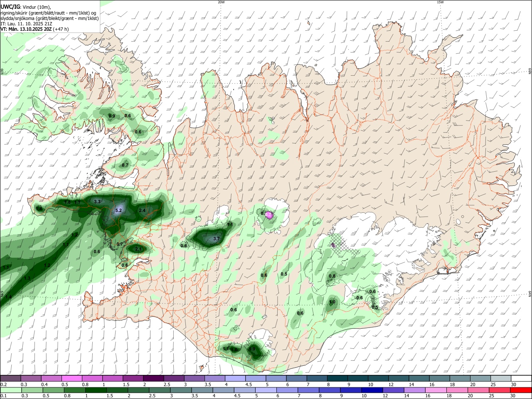Click the 0.9 value in the Westfjords
Image resolution: width=532 pixels, height=399 pixels.
pyautogui.click(x=112, y=116)
